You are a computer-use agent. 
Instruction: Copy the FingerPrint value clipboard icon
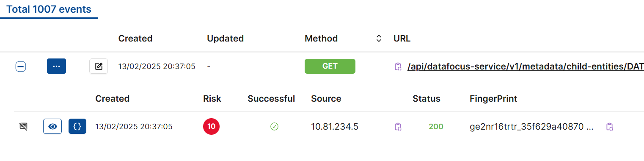click(x=610, y=126)
